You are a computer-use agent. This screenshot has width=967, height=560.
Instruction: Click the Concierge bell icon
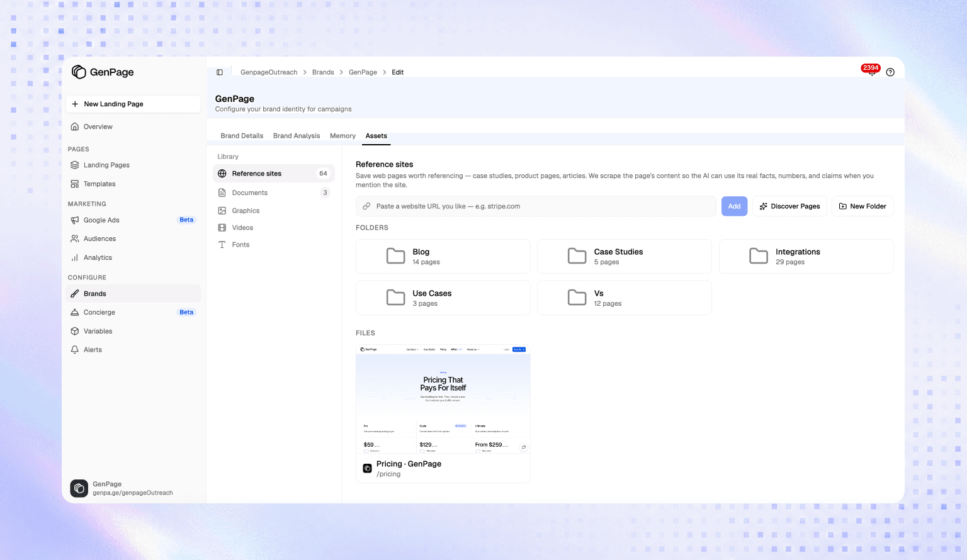[x=75, y=312]
